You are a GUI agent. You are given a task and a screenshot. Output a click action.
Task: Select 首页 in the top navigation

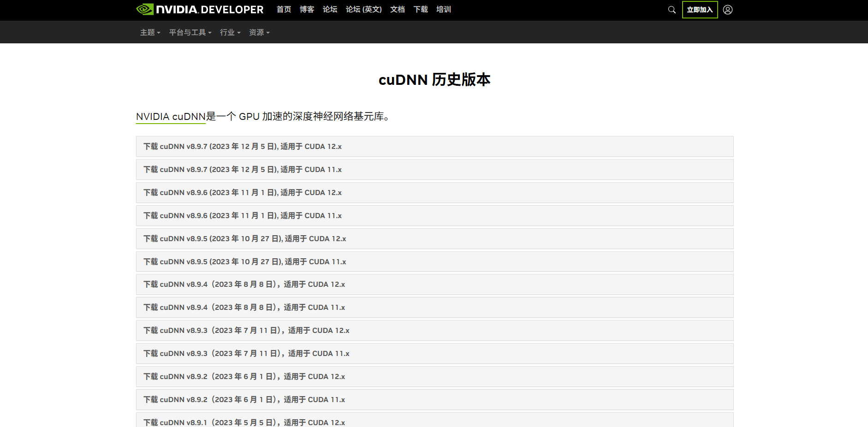point(284,9)
